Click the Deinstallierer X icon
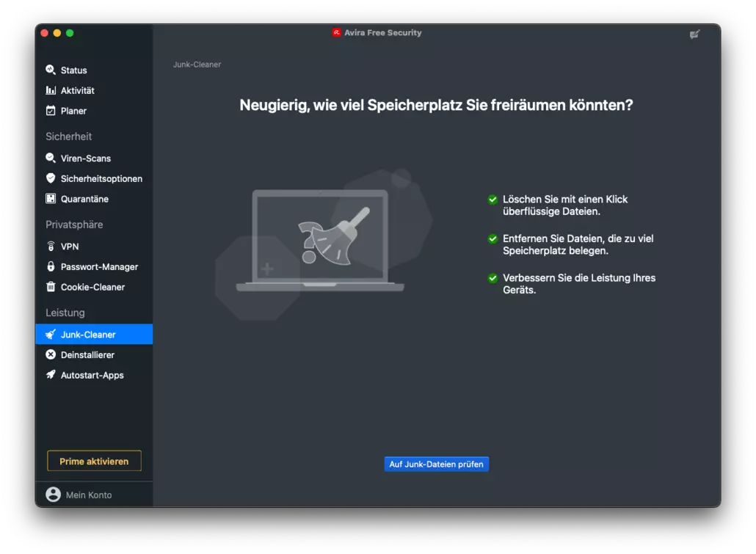 [51, 354]
